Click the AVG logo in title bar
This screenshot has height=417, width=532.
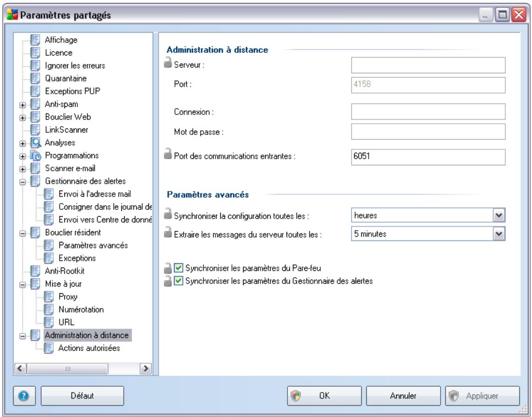tap(12, 14)
